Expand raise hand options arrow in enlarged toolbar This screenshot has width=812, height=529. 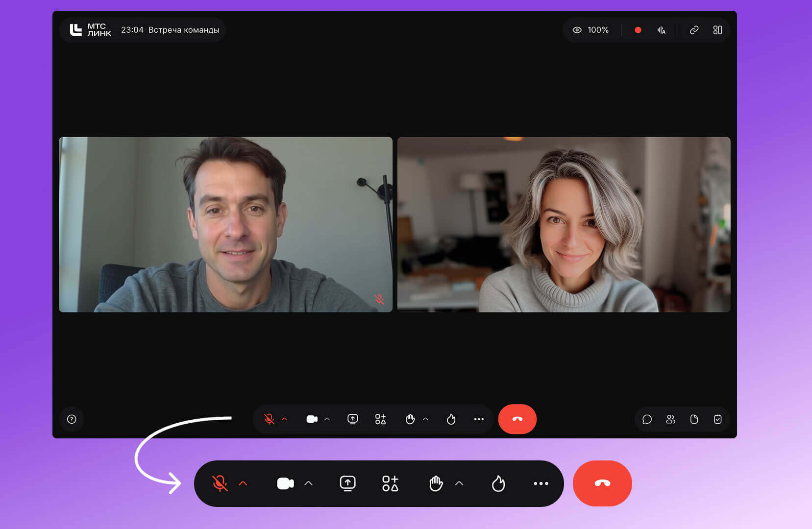coord(459,483)
